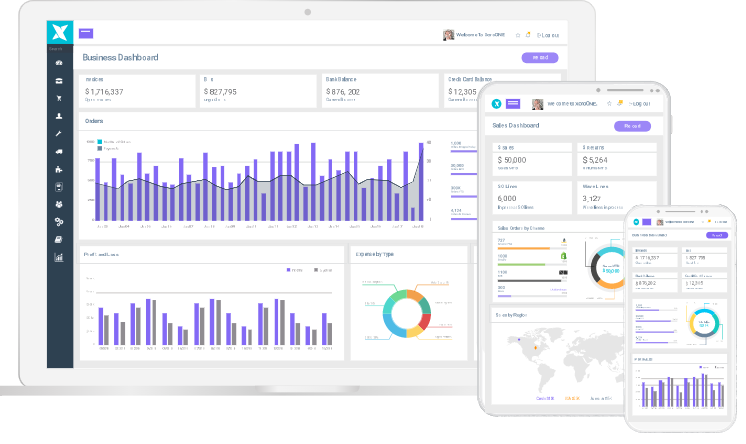This screenshot has width=746, height=444.
Task: Open the delivery truck sidebar icon
Action: click(58, 151)
